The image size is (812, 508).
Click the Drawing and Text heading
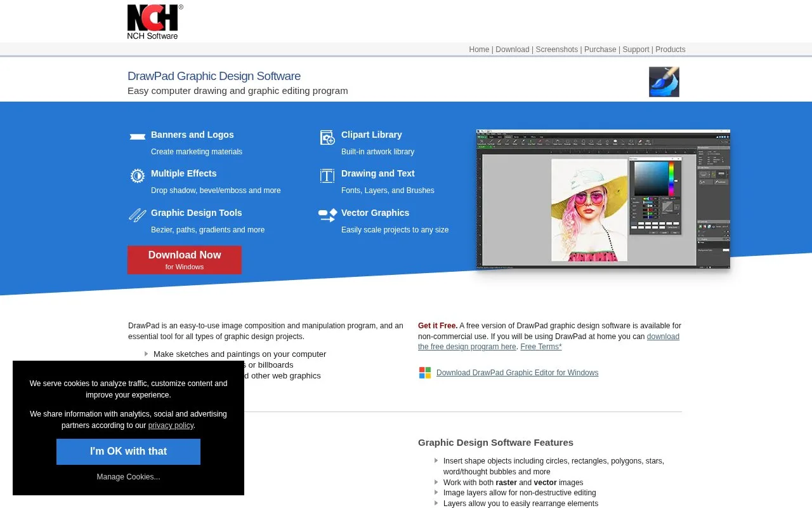pos(377,173)
